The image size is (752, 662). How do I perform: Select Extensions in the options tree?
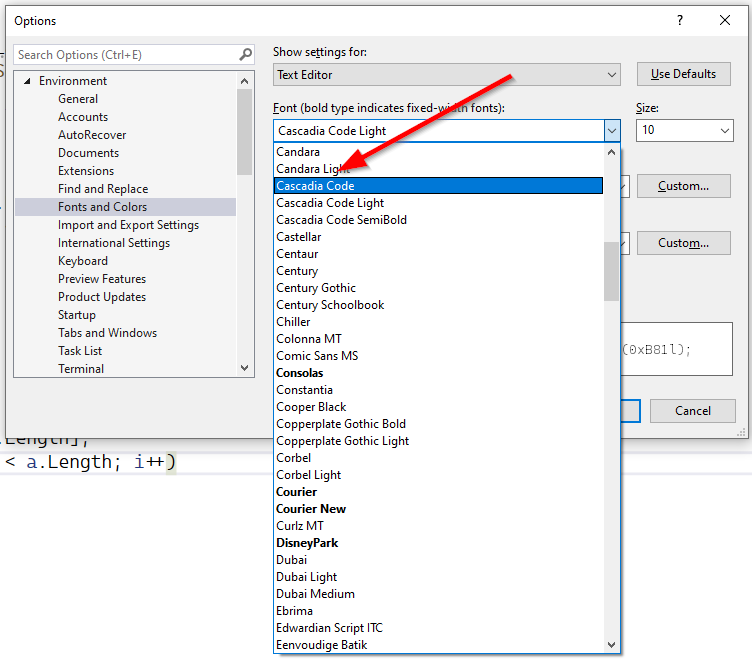[x=86, y=171]
